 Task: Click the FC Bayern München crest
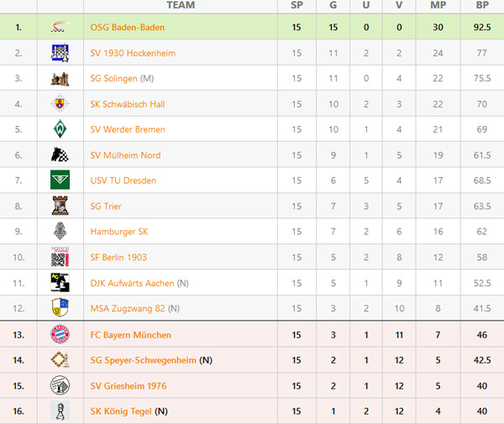point(60,334)
